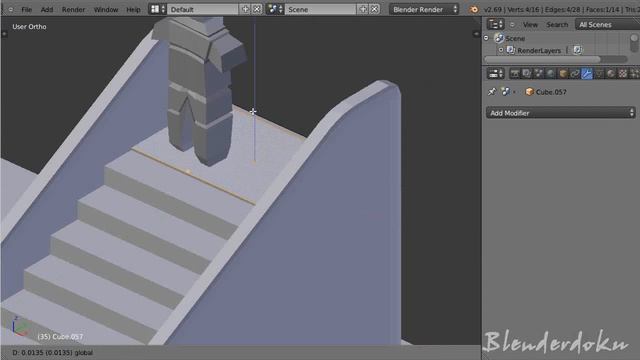
Task: Open the screen layout browse selector
Action: point(158,9)
